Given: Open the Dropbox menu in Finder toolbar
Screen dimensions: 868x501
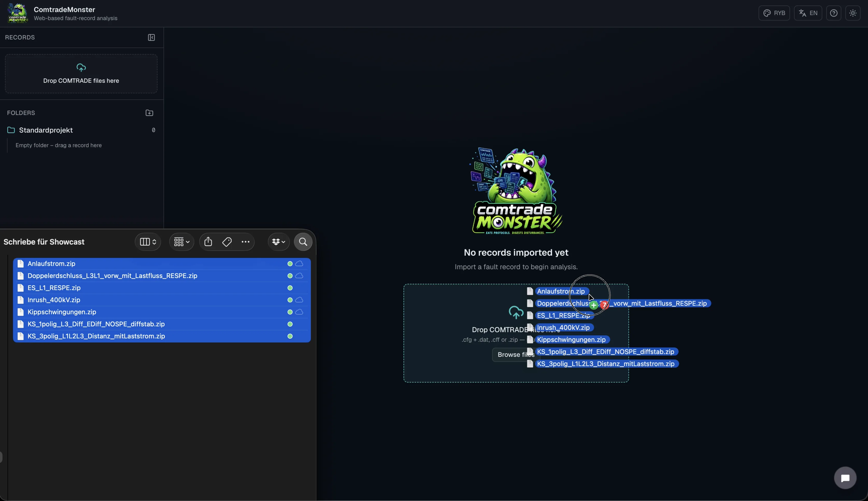Looking at the screenshot, I should (x=279, y=242).
